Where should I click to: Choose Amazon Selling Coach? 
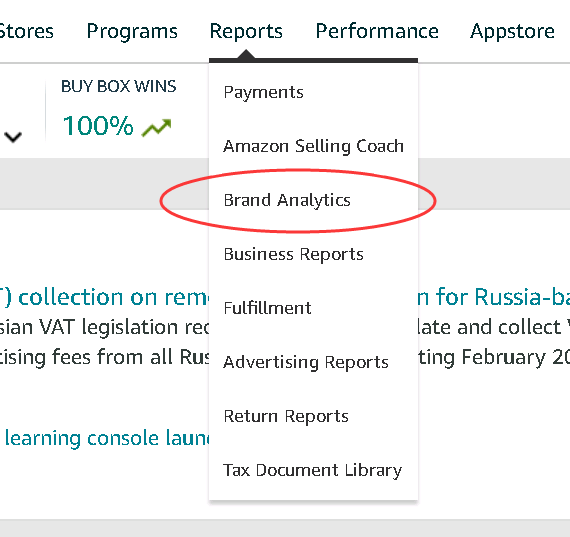pos(313,146)
